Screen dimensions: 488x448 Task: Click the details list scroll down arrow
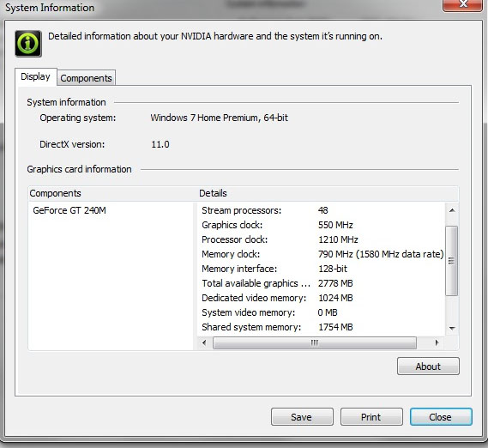click(452, 328)
